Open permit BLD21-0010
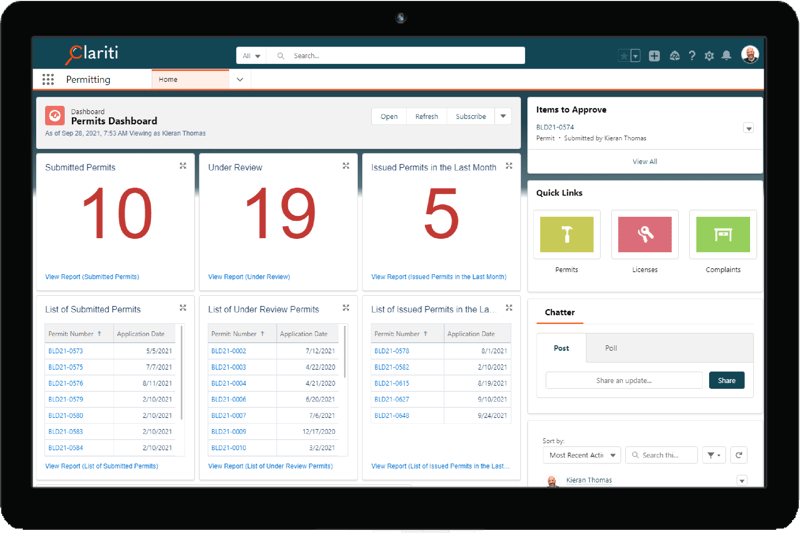Image resolution: width=800 pixels, height=533 pixels. pyautogui.click(x=229, y=448)
